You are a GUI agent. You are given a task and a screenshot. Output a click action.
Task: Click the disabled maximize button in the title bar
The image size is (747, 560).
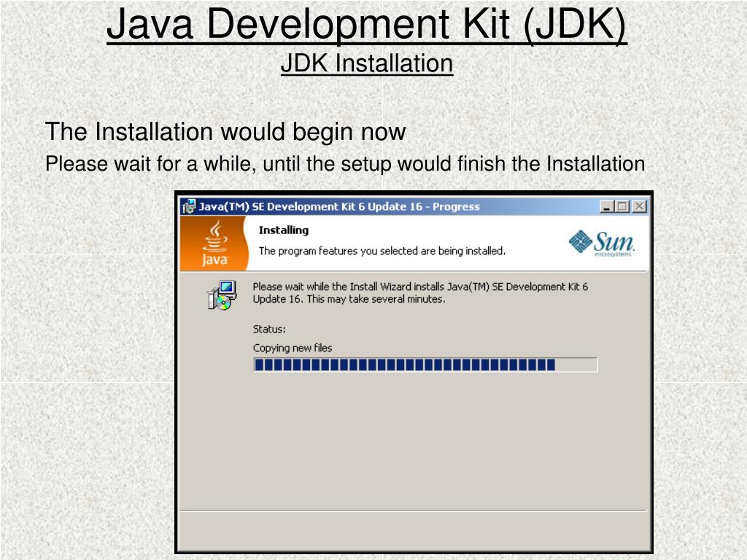(x=622, y=206)
